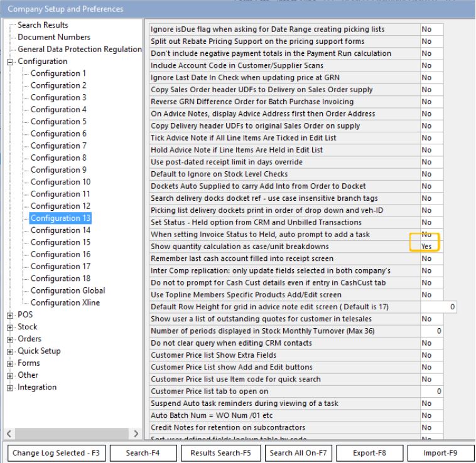Select Configuration 7 in the tree
The image size is (476, 463).
pos(58,146)
